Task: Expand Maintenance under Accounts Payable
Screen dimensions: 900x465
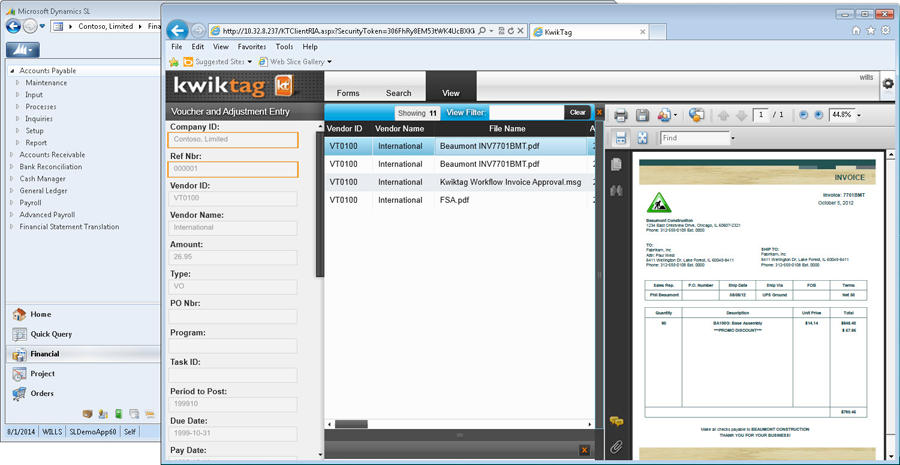Action: pos(17,83)
